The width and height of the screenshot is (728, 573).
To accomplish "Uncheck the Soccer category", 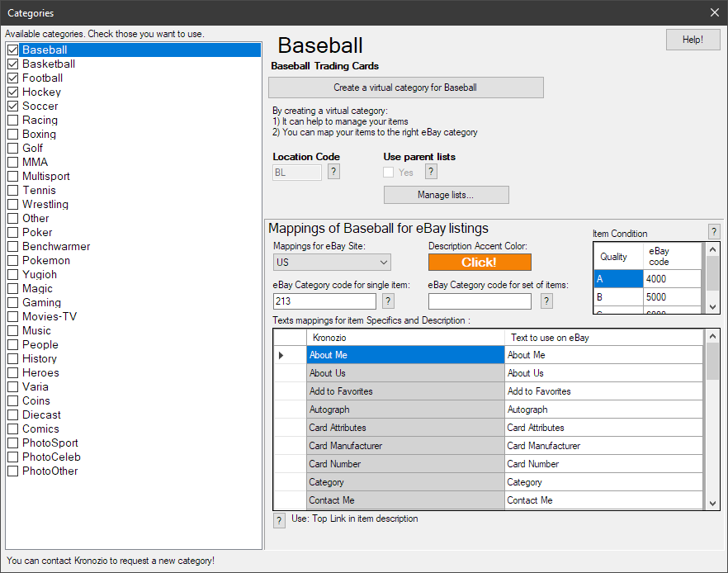I will click(13, 106).
